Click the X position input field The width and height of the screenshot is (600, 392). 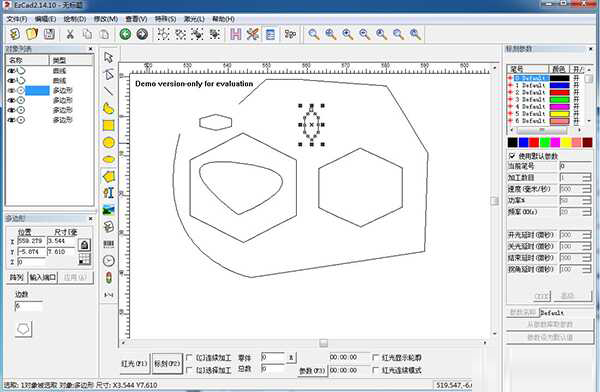pos(31,241)
